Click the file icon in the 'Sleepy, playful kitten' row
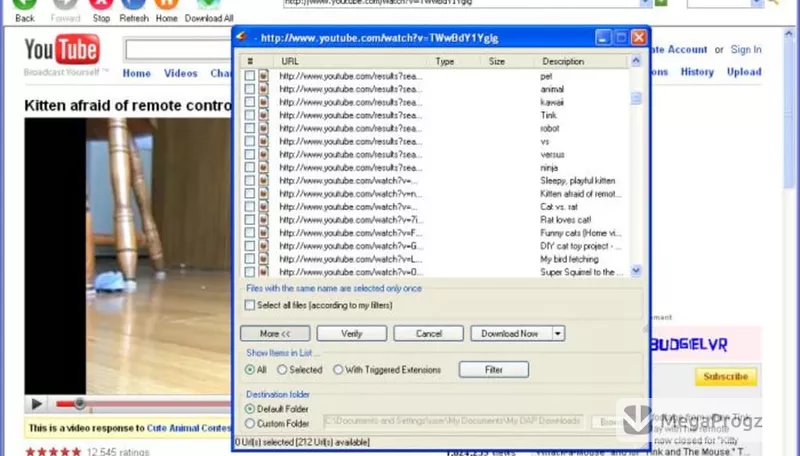Viewport: 800px width, 456px height. pos(263,181)
